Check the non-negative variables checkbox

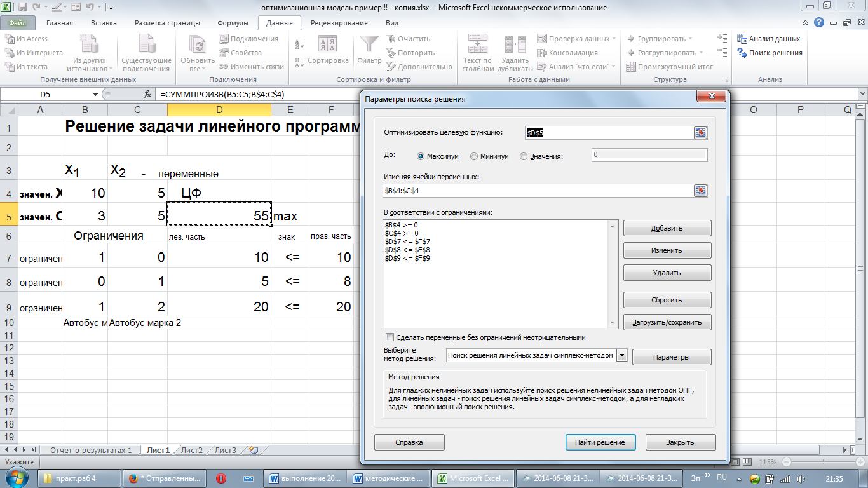click(390, 337)
